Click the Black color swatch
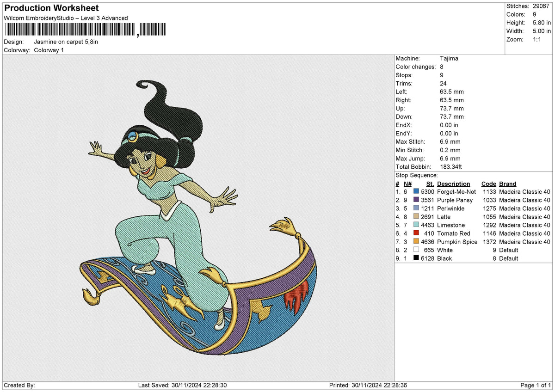The image size is (555, 392). pos(416,258)
